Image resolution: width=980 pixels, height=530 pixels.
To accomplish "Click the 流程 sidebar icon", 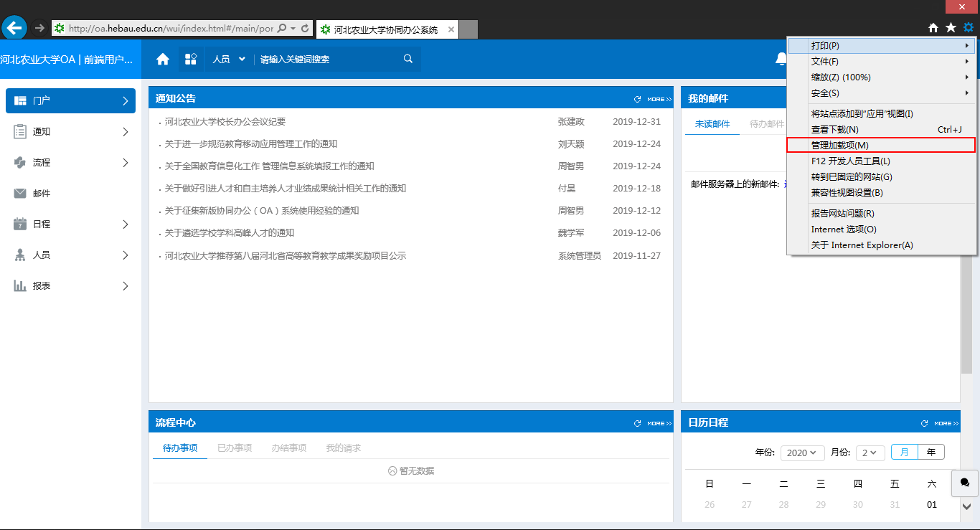I will point(20,162).
